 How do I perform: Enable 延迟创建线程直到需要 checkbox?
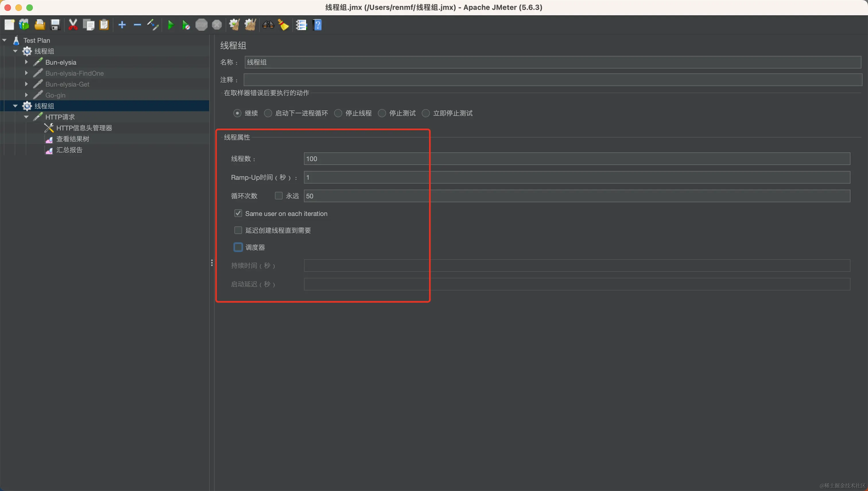coord(238,230)
